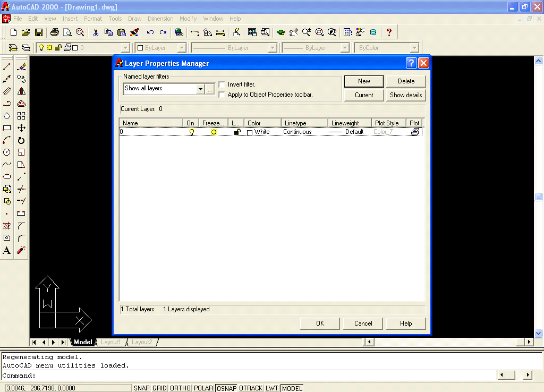This screenshot has width=544, height=392.
Task: Toggle ORTHO in the status bar
Action: click(x=180, y=388)
